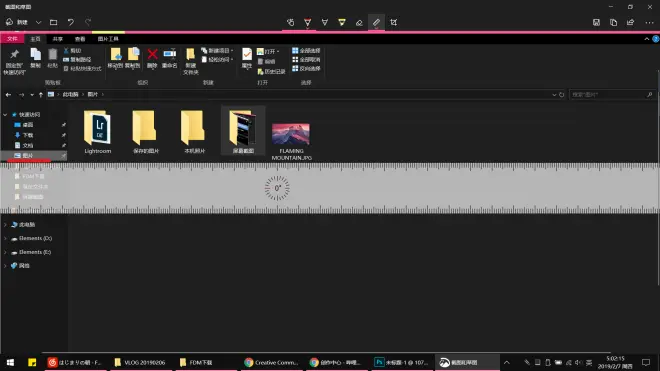Viewport: 660px width, 371px height.
Task: Select the red ballpoint pen tool
Action: click(x=308, y=22)
